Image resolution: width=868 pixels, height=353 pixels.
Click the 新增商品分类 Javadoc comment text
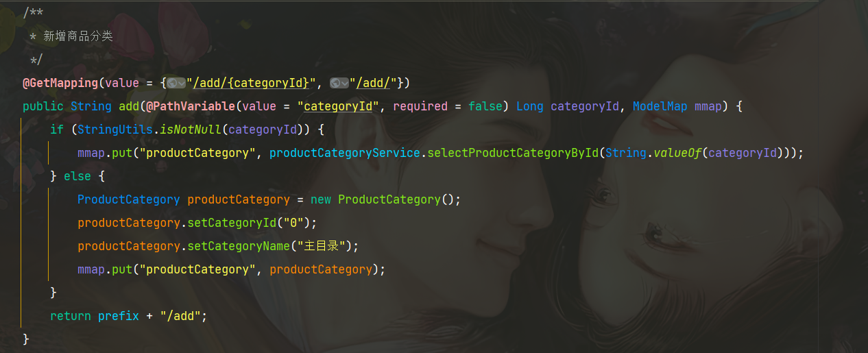click(x=78, y=36)
